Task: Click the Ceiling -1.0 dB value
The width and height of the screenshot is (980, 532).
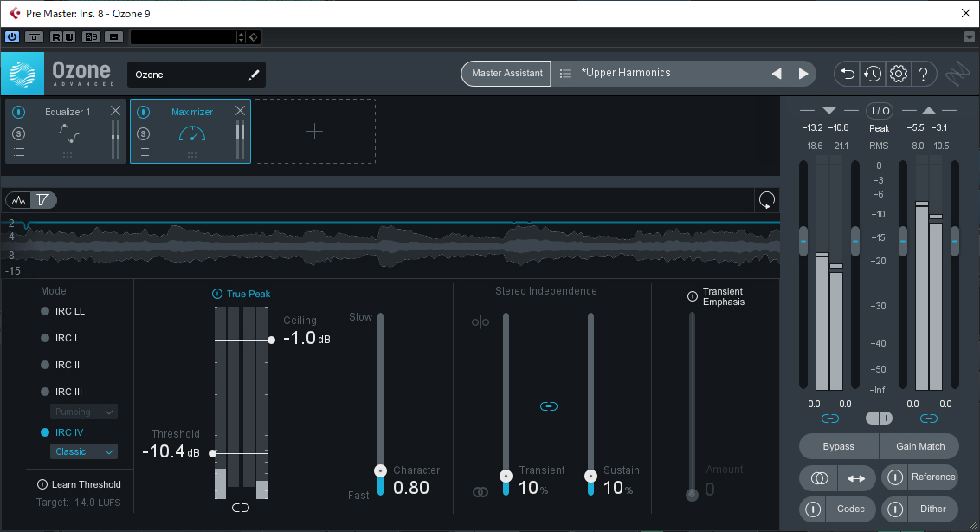Action: (306, 338)
